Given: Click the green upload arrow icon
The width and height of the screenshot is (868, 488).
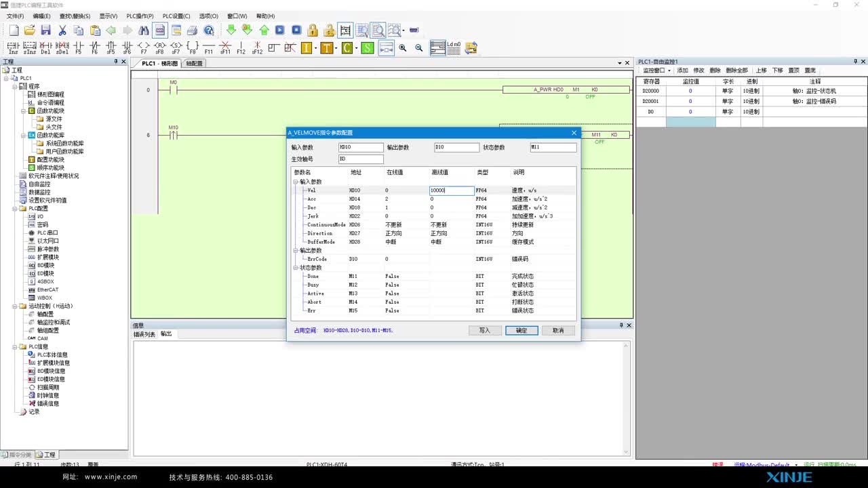Looking at the screenshot, I should pos(264,30).
